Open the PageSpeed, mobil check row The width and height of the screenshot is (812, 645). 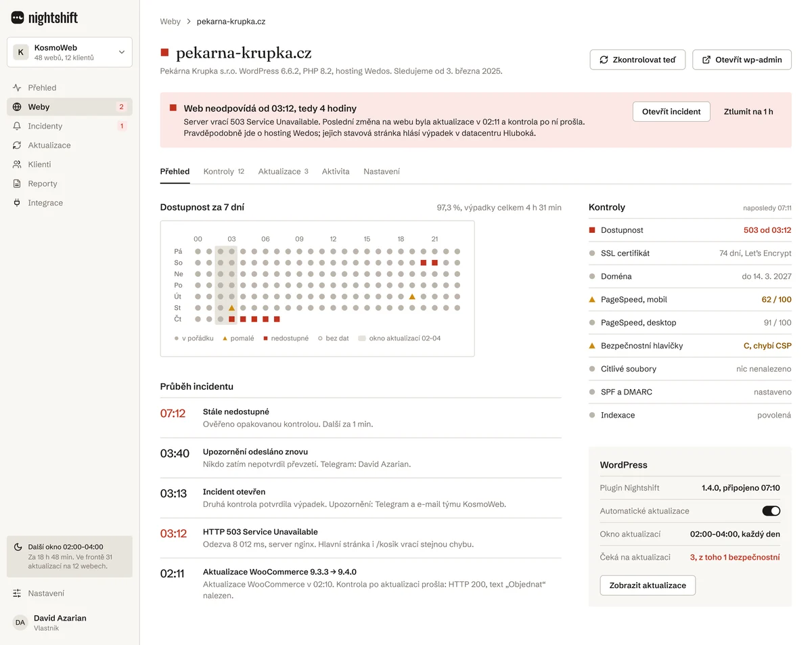point(690,300)
